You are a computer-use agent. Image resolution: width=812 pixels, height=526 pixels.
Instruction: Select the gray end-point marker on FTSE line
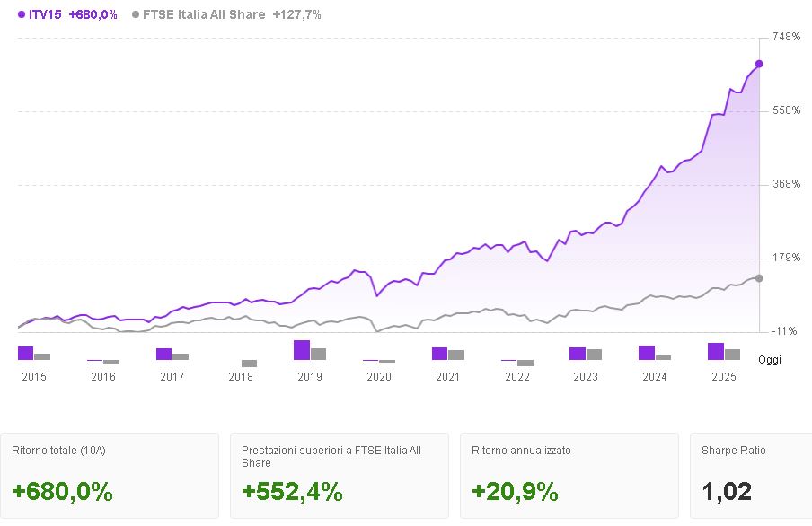759,278
